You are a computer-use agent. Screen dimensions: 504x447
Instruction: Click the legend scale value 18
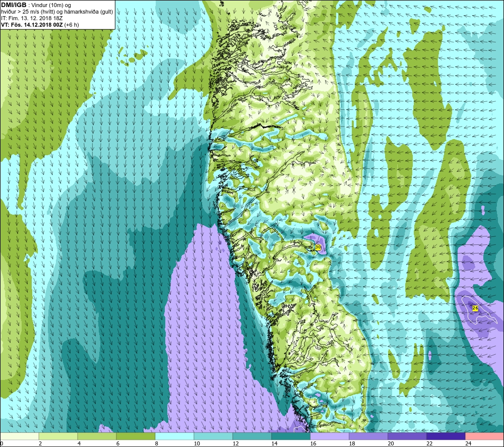pos(352,443)
